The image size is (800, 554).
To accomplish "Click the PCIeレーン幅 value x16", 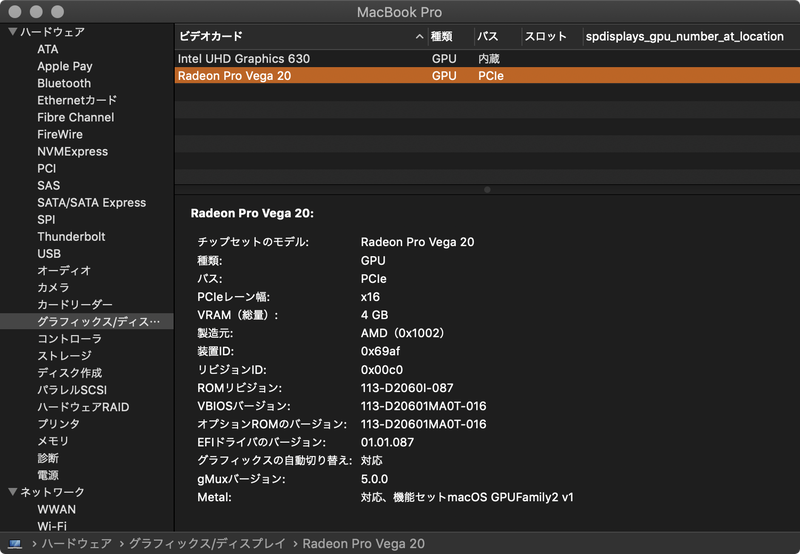I will tap(370, 297).
